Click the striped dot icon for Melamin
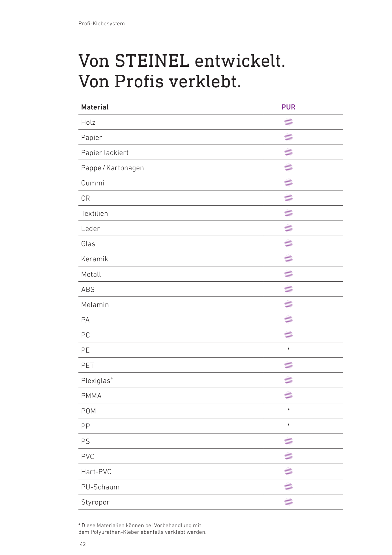This screenshot has height=555, width=392. (288, 304)
